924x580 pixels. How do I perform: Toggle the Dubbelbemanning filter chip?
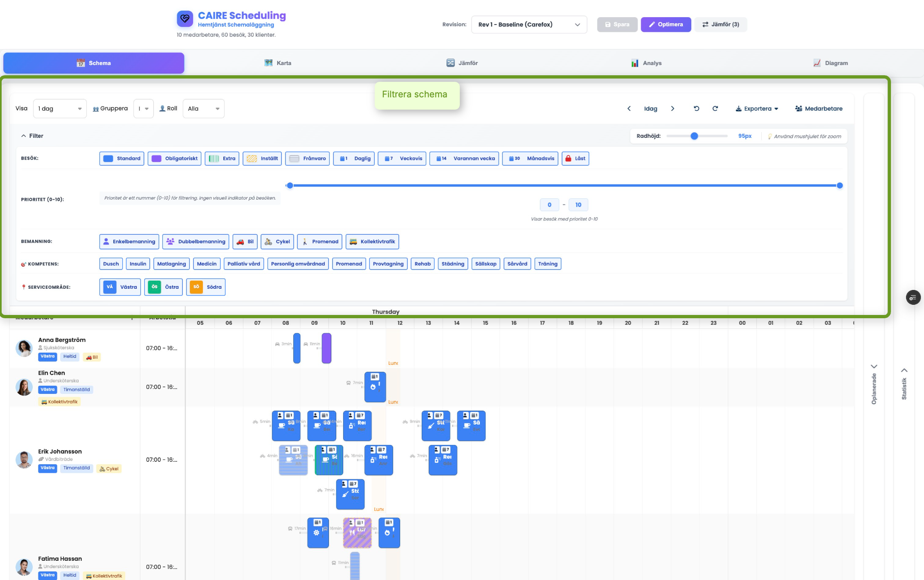196,241
